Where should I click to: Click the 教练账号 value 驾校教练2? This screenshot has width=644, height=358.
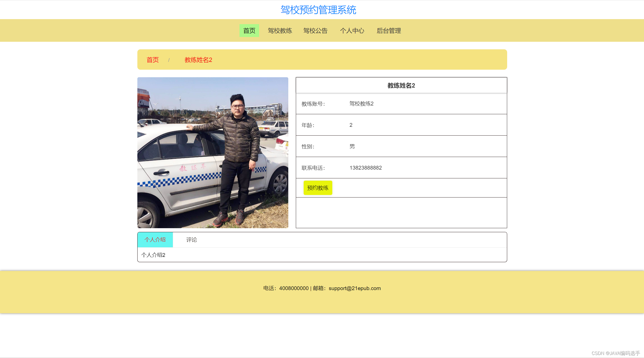[x=361, y=104]
